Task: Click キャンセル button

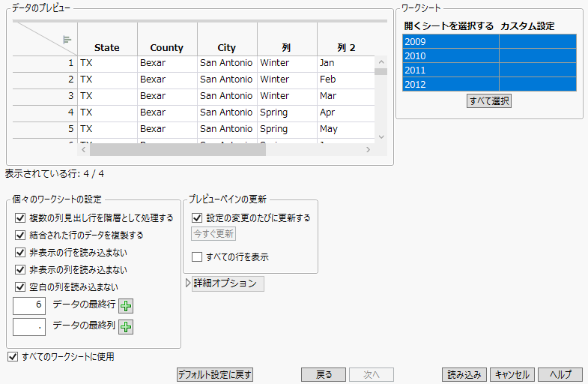Action: pos(512,374)
